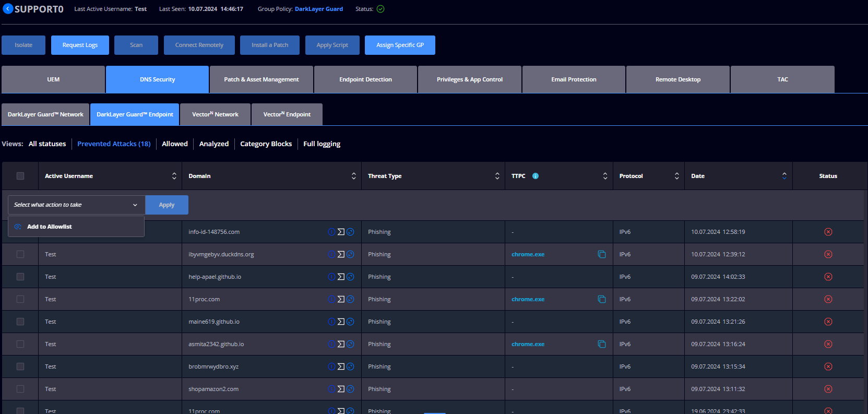Click the sigma icon for ibyvmgebyv.duckdns.org

click(341, 254)
